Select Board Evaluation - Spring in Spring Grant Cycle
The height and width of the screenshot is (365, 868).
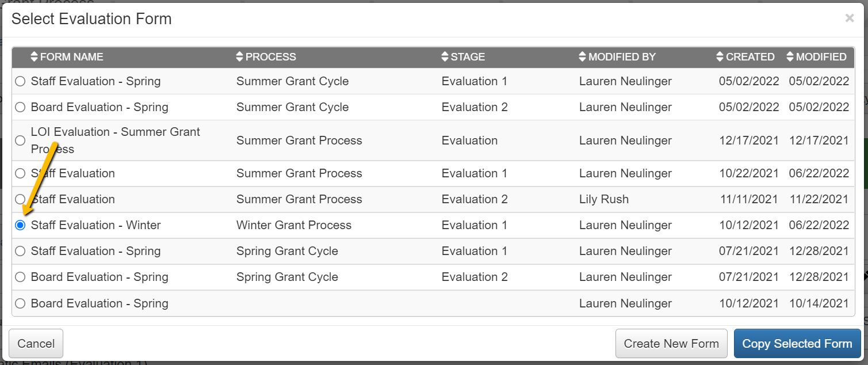coord(20,277)
